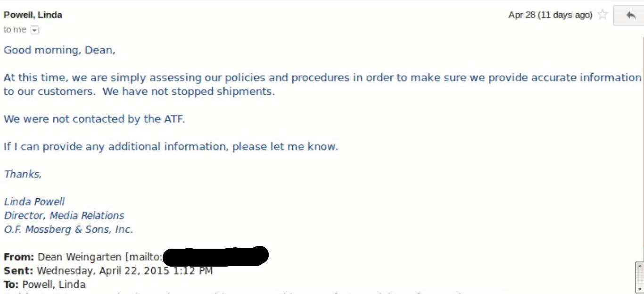Click the quoted 'To: Powell, Linda' line
The image size is (644, 294).
tap(45, 285)
